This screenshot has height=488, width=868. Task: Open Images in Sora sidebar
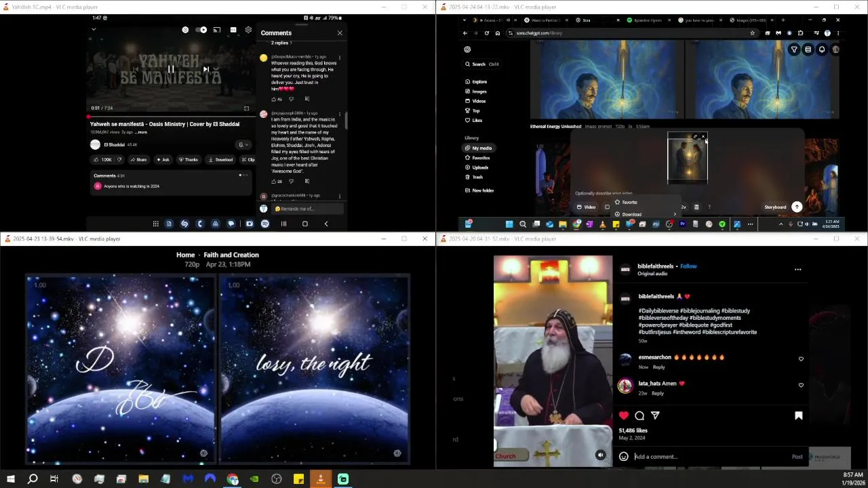[x=476, y=91]
